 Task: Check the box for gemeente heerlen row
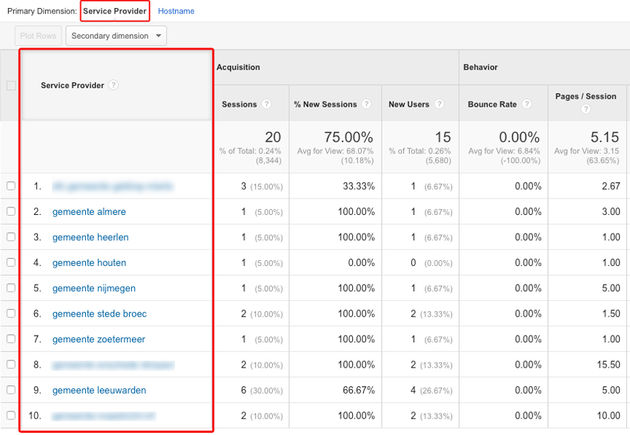click(x=11, y=237)
